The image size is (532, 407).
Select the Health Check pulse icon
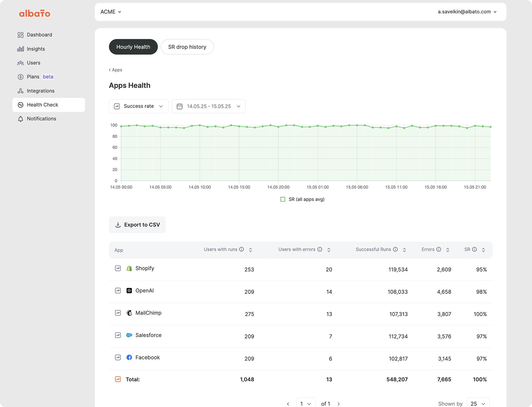pos(20,105)
